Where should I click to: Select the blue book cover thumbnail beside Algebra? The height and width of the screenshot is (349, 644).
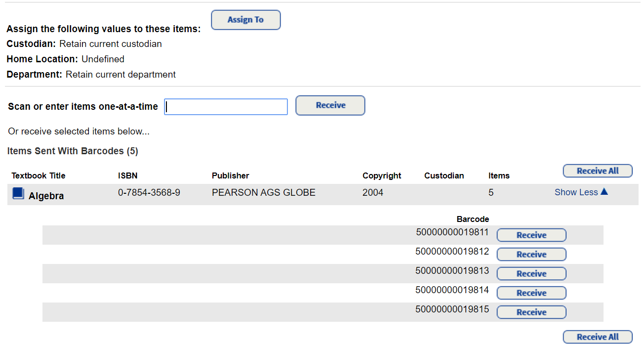(18, 193)
